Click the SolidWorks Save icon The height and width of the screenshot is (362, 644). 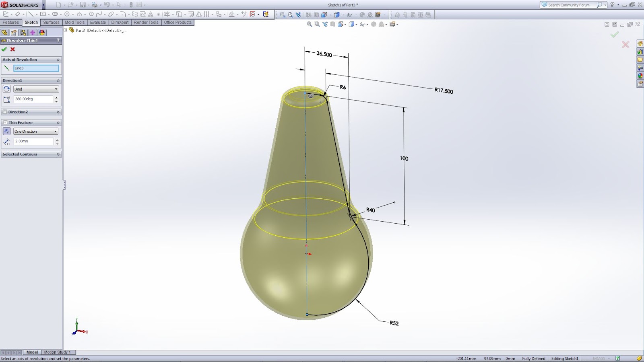point(83,5)
